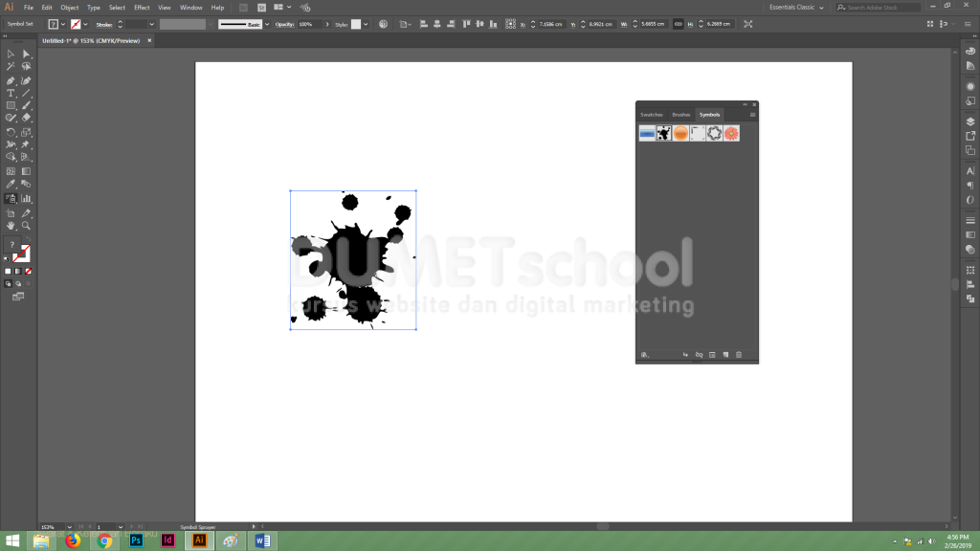
Task: Select the Pen tool
Action: pyautogui.click(x=11, y=80)
